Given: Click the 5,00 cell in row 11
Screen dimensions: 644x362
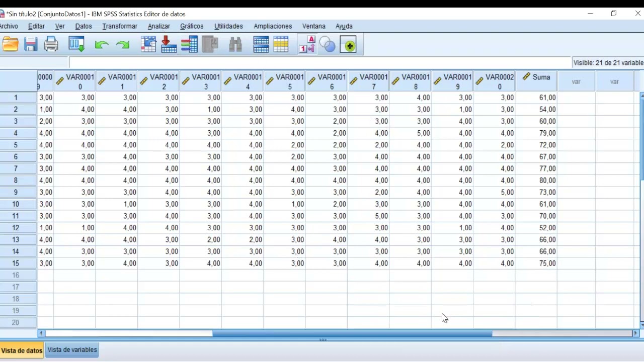Looking at the screenshot, I should click(x=368, y=216).
